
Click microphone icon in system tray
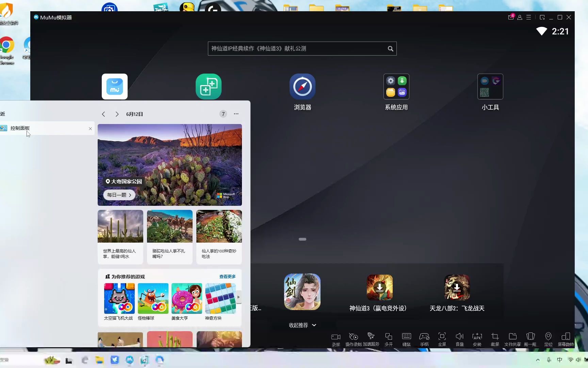click(x=549, y=360)
